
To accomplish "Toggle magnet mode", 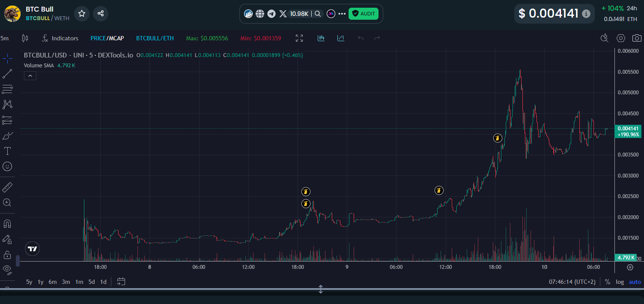I will pyautogui.click(x=7, y=224).
